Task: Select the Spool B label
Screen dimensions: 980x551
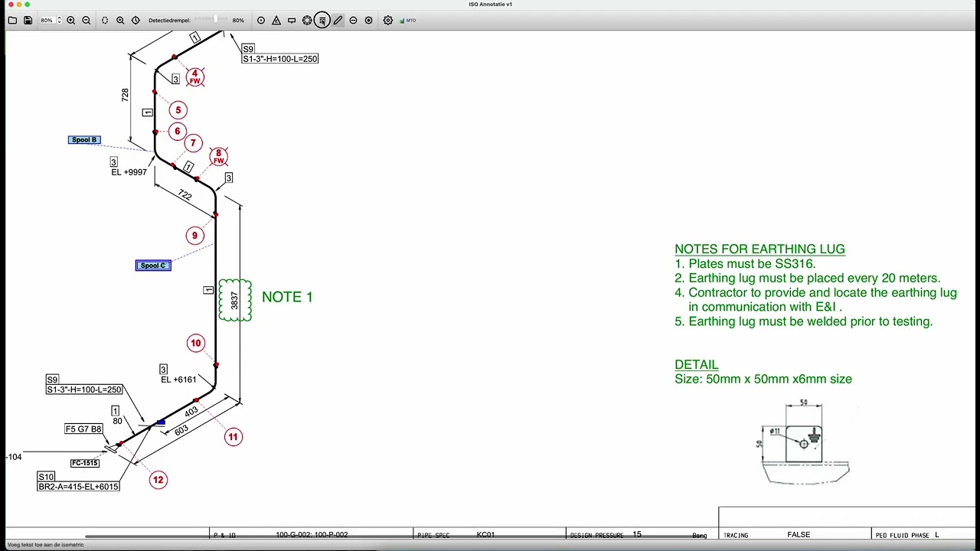Action: coord(84,140)
